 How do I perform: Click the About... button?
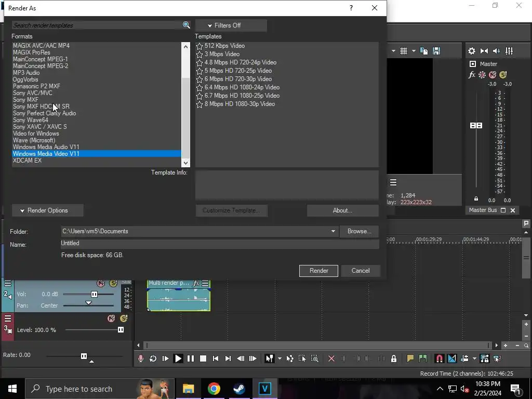342,210
